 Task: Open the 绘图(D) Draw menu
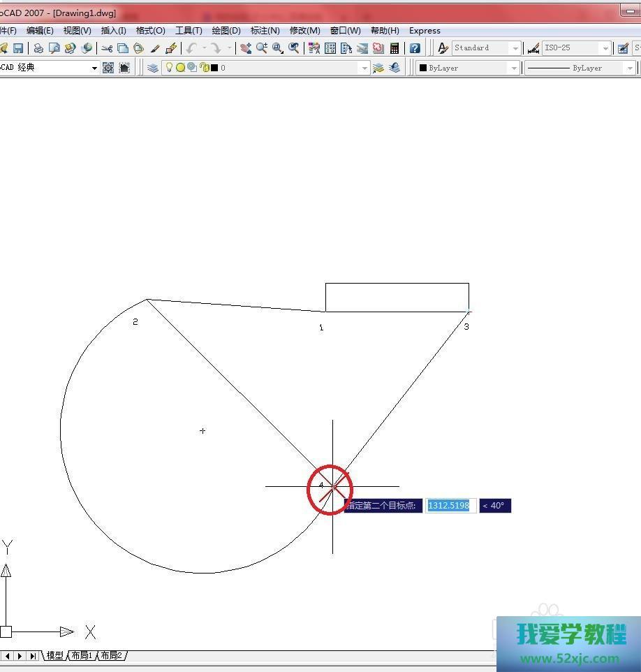pyautogui.click(x=226, y=31)
